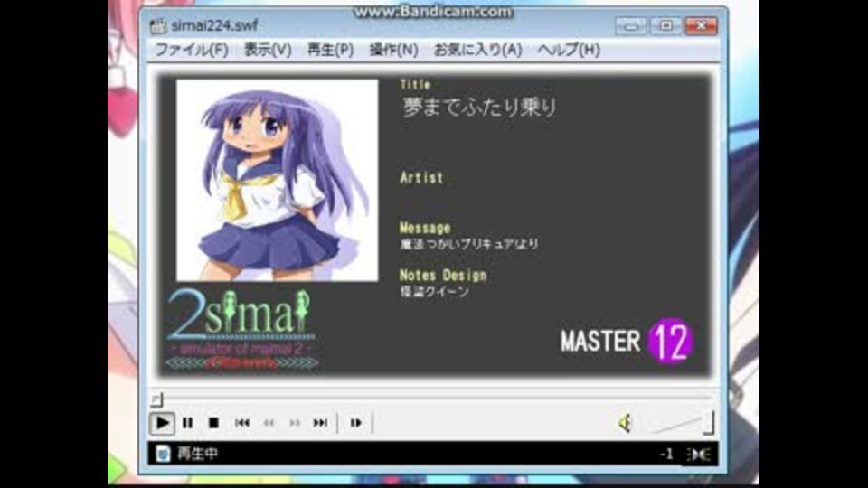This screenshot has height=488, width=868.
Task: Open the 表示(V) menu
Action: pos(268,50)
